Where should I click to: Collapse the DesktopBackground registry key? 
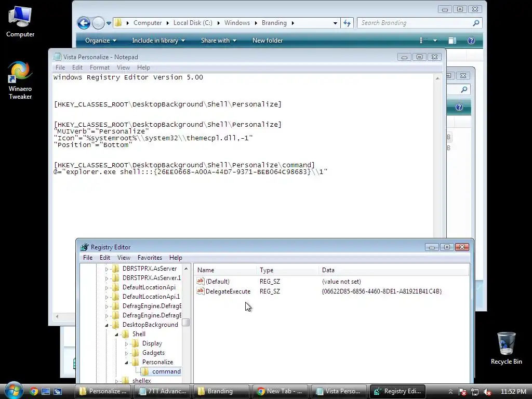[107, 325]
